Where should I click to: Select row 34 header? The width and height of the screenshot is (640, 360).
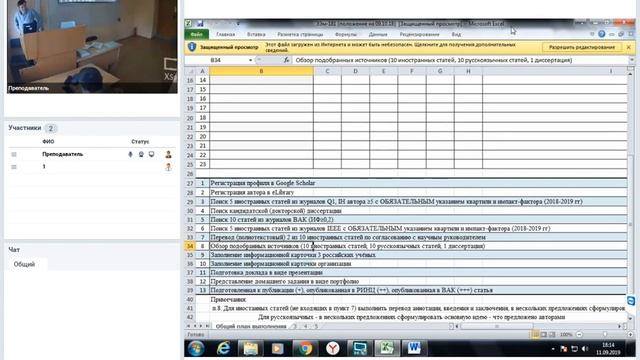tap(190, 246)
